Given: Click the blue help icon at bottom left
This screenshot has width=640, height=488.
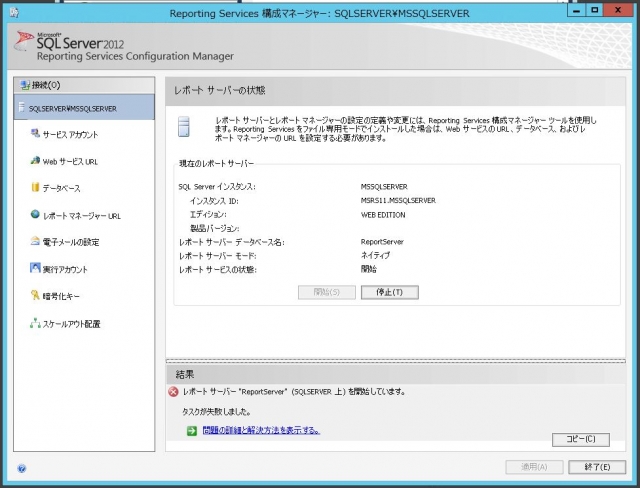Looking at the screenshot, I should (22, 468).
